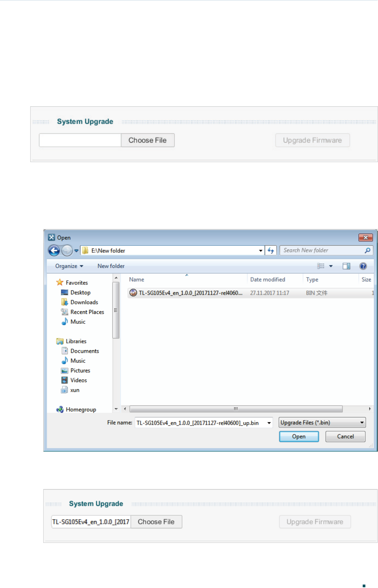The width and height of the screenshot is (378, 588).
Task: Click the firmware file's disc icon
Action: coord(133,293)
